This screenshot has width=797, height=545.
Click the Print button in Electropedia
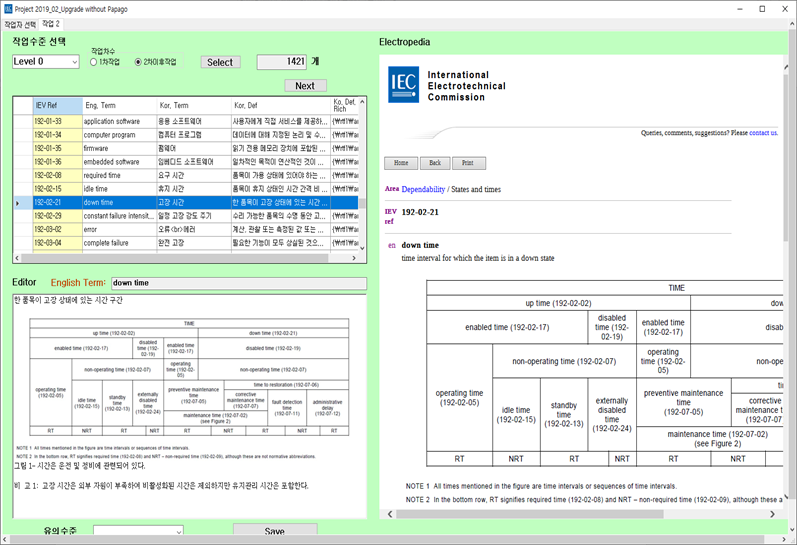[x=468, y=163]
